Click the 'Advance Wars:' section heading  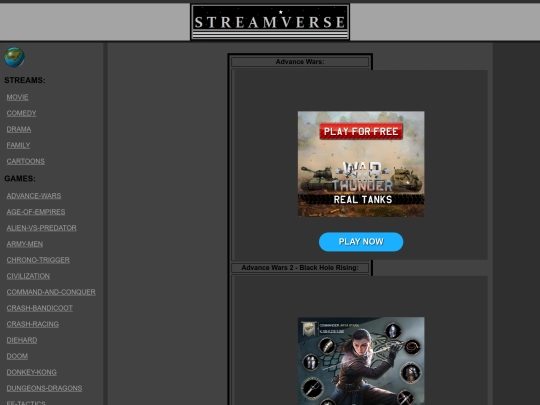coord(300,62)
